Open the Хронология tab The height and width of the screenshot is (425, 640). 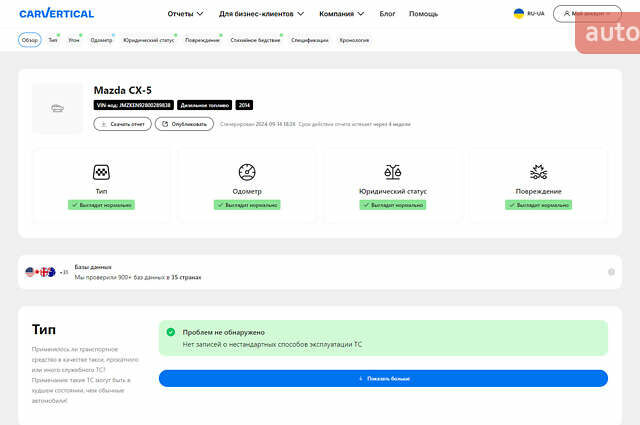pyautogui.click(x=354, y=40)
